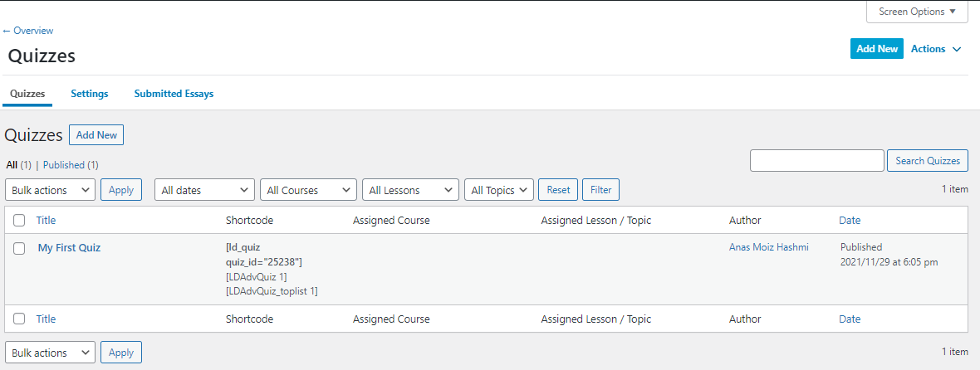
Task: Open the My First Quiz link
Action: coord(70,248)
